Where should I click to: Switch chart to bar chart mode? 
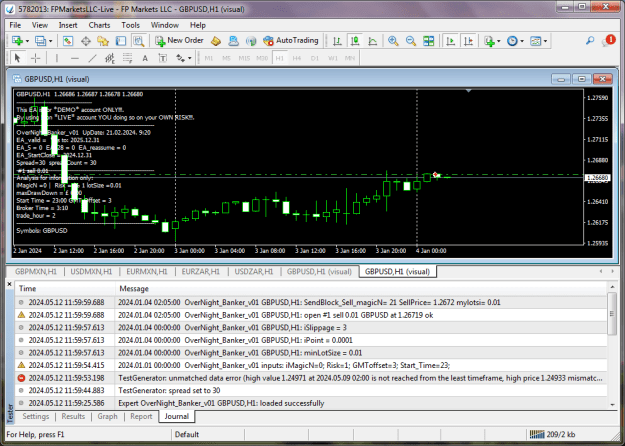click(x=337, y=41)
